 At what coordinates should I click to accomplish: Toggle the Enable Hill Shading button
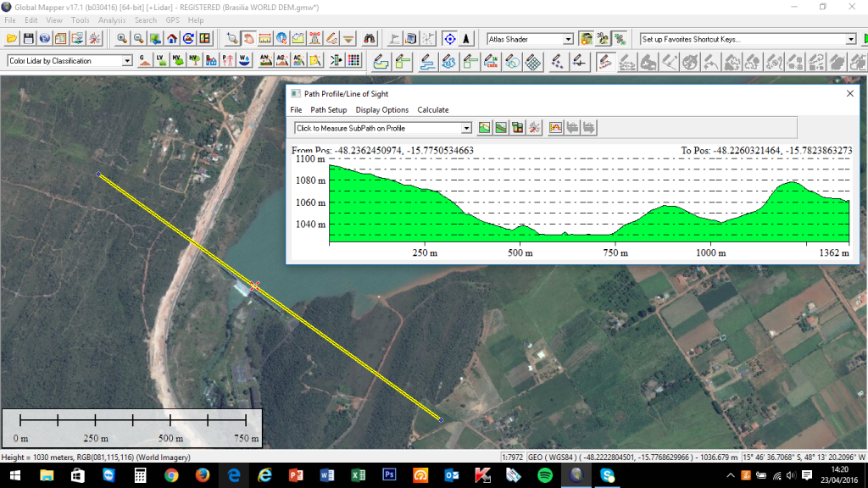(586, 39)
